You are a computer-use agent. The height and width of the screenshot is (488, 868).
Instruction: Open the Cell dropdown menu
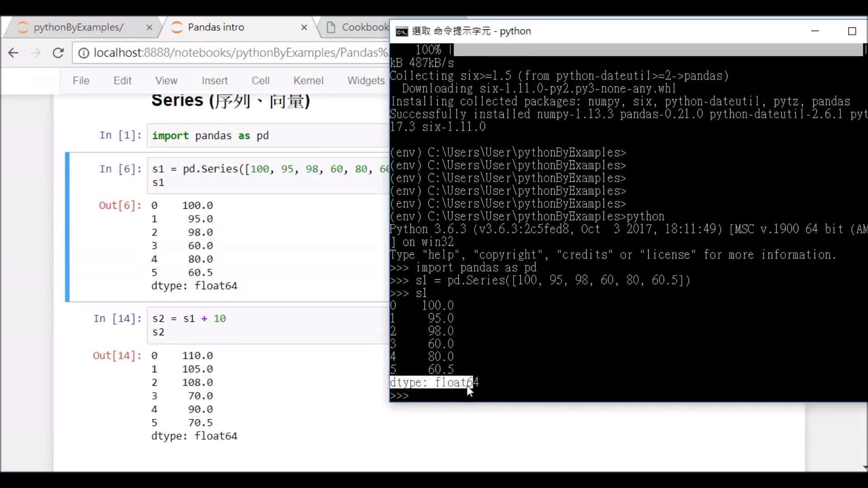(x=260, y=80)
